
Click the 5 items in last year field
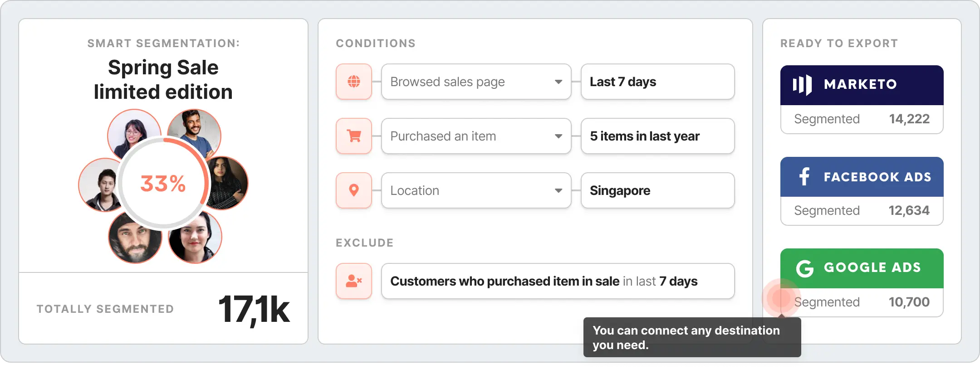(x=657, y=136)
